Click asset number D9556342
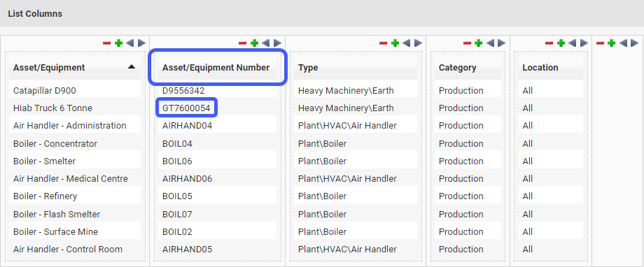 coord(183,91)
